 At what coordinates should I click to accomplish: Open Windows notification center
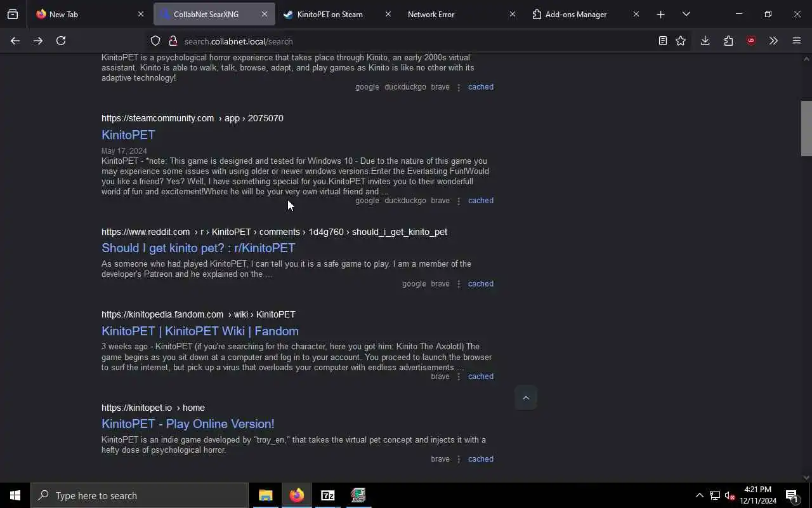coord(792,495)
